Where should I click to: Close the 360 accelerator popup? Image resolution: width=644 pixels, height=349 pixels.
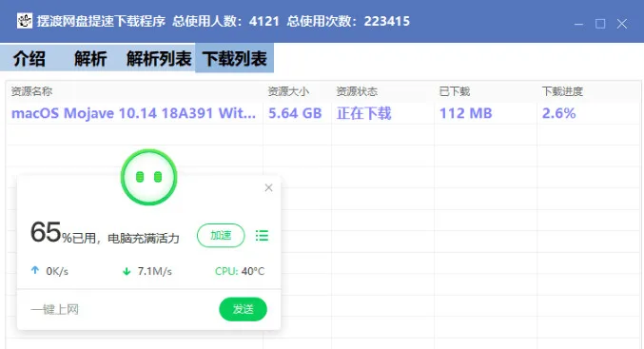(x=268, y=187)
